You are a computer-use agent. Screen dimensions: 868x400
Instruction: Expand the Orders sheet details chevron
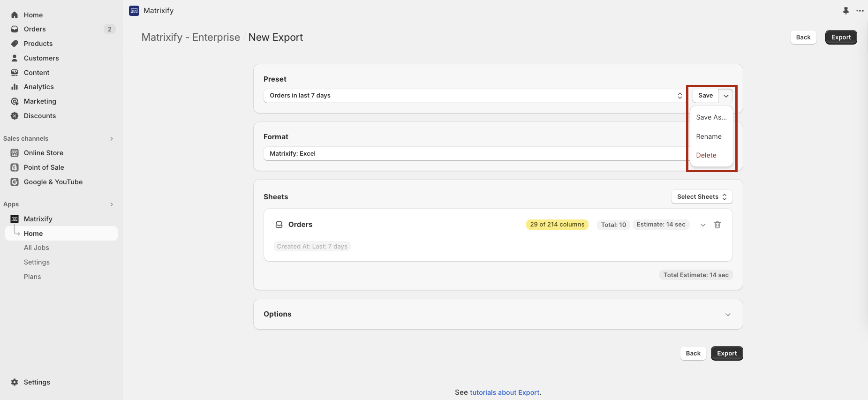pos(702,225)
